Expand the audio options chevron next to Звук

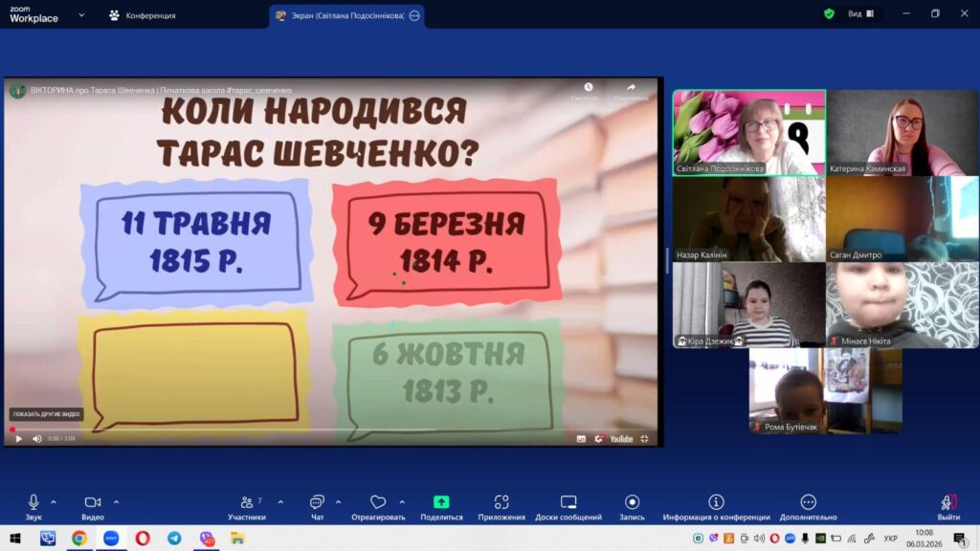pos(54,501)
